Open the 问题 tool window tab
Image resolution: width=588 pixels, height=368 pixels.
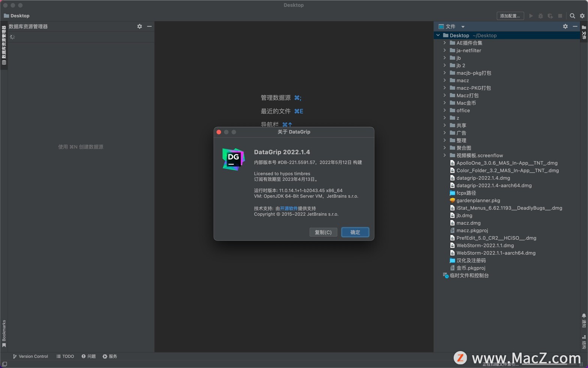(x=89, y=356)
